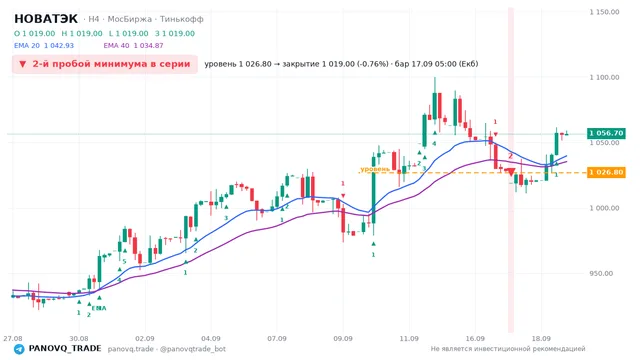Click the open value "O 1 019.00"

click(x=35, y=33)
